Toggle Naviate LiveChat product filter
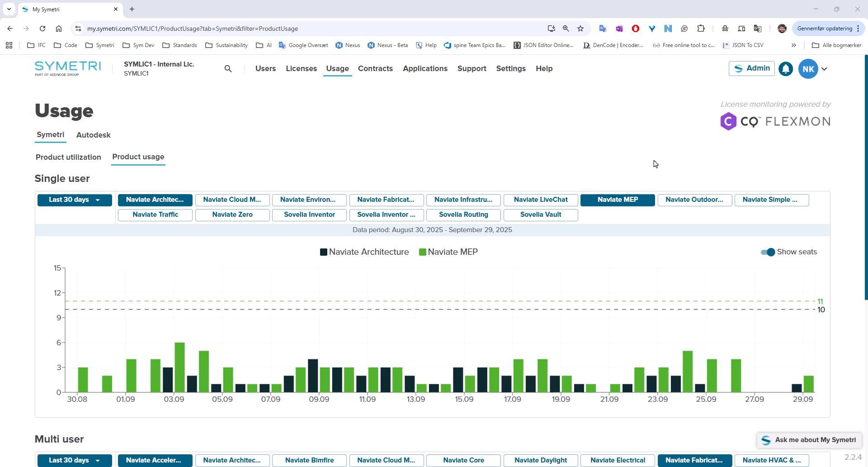 point(541,200)
